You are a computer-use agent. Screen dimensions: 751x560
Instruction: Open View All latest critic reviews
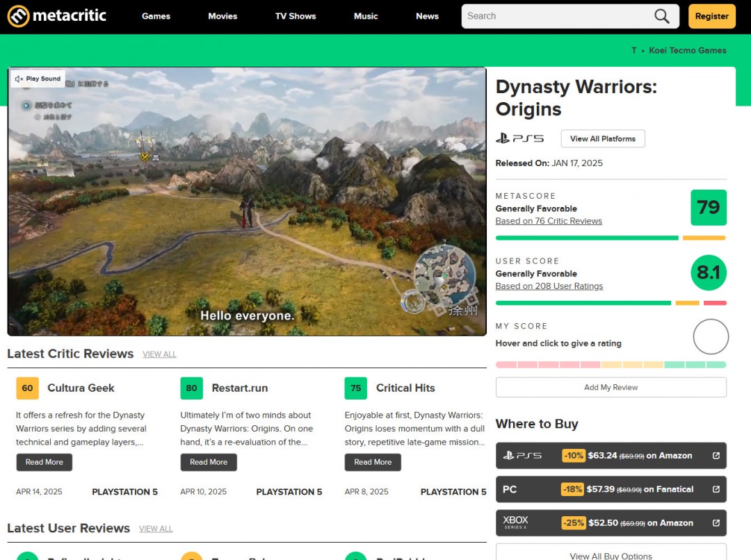pos(159,354)
